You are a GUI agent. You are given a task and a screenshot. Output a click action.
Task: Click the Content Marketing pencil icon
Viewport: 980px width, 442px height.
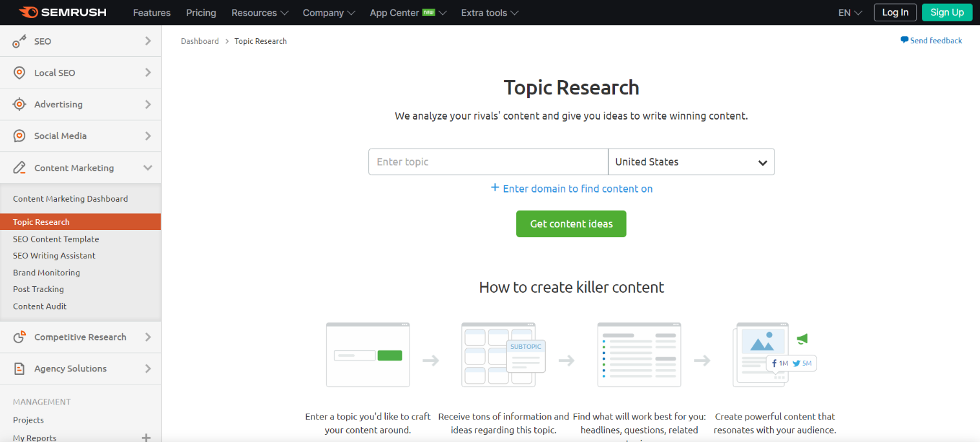pyautogui.click(x=19, y=168)
